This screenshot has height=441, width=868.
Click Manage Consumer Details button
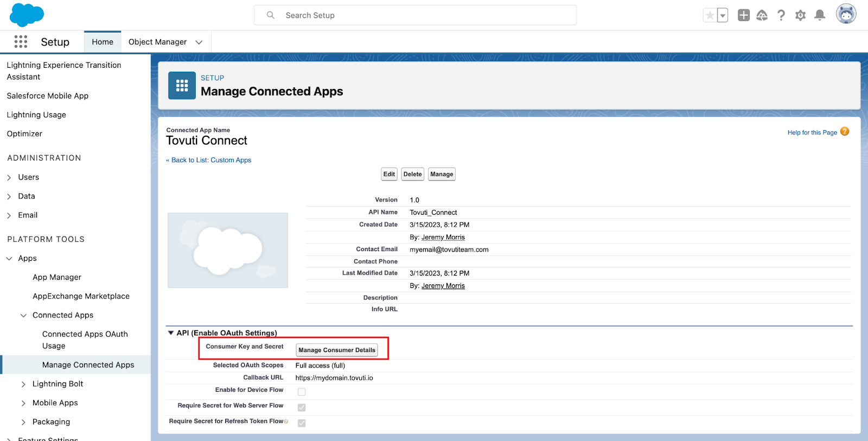click(x=337, y=350)
